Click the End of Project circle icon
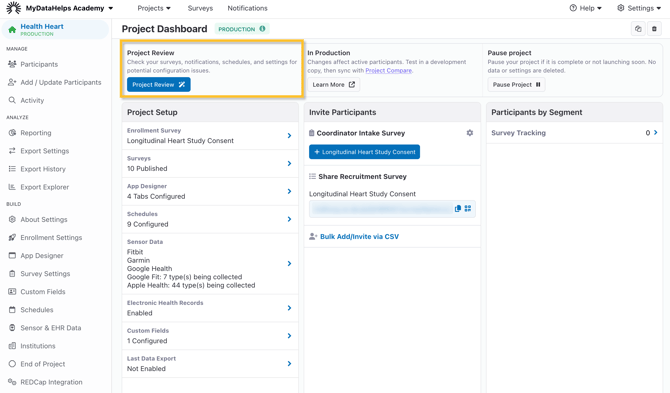This screenshot has width=670, height=393. click(12, 364)
